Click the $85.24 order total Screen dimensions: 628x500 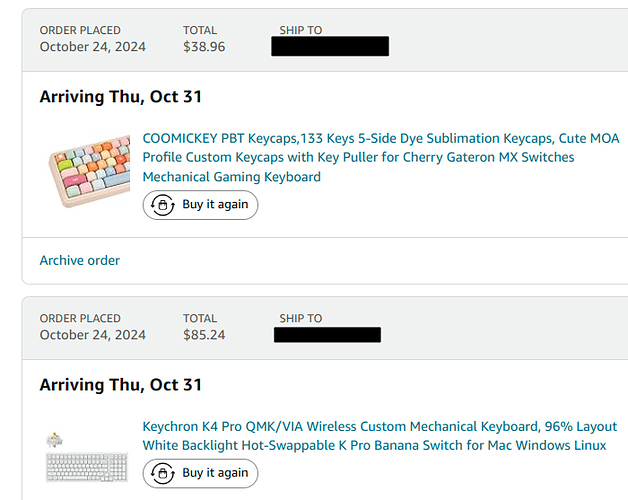click(x=204, y=335)
